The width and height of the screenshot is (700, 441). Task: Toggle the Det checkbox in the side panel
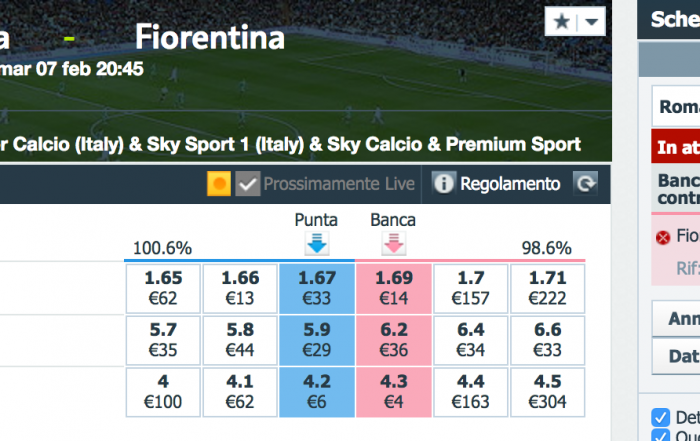(660, 418)
